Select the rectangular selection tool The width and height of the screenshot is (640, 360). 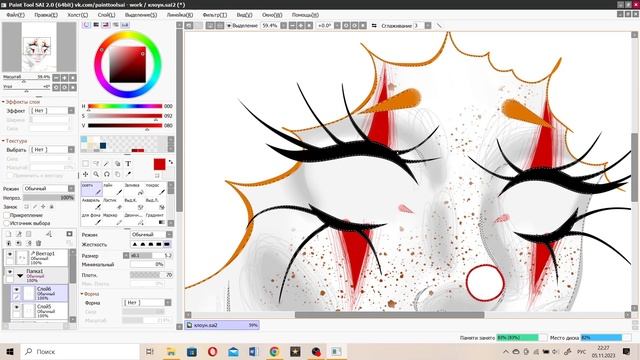pos(85,164)
